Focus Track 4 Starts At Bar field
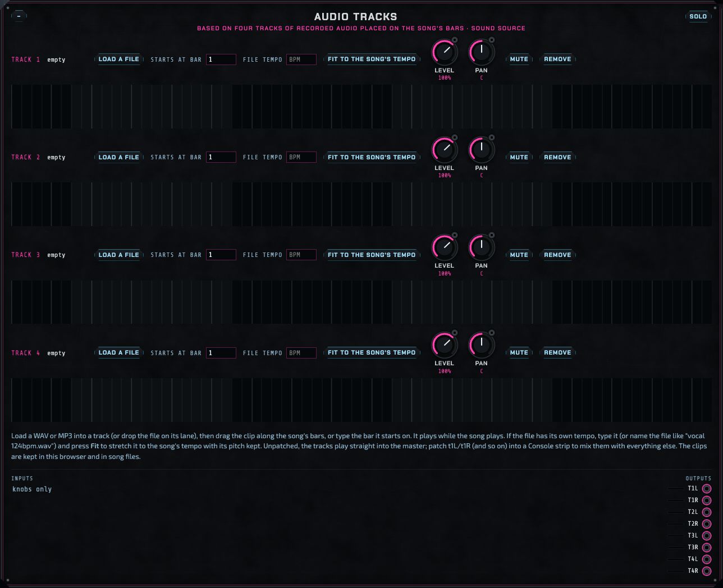This screenshot has width=723, height=588. (221, 353)
